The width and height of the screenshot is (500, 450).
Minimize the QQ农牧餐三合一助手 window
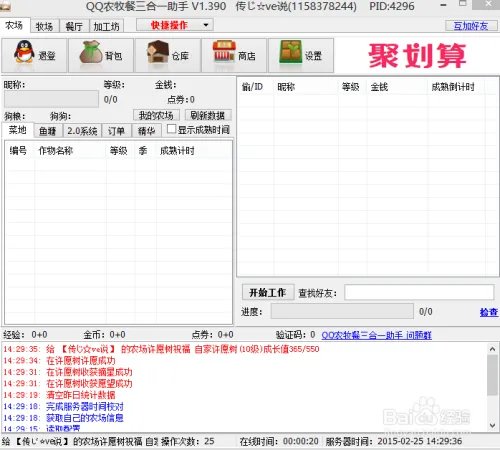coord(443,5)
